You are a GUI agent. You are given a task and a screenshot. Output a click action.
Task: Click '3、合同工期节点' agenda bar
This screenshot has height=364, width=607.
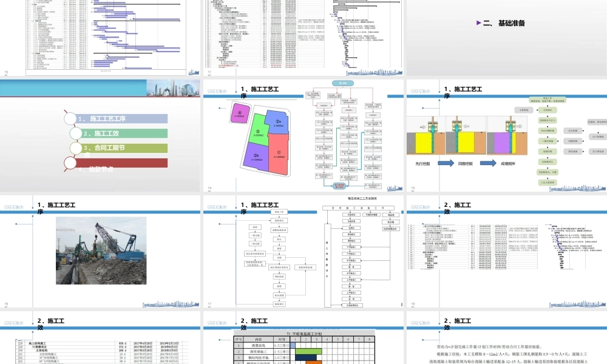point(124,148)
